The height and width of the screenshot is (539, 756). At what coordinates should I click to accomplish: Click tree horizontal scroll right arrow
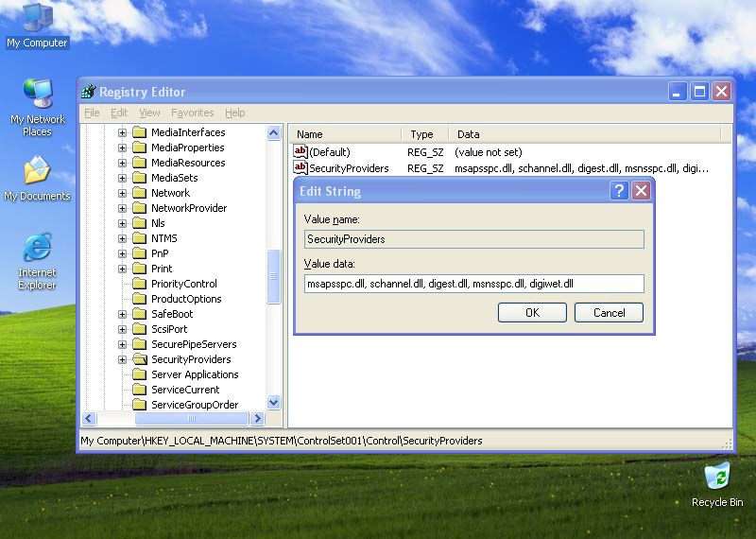pyautogui.click(x=257, y=418)
